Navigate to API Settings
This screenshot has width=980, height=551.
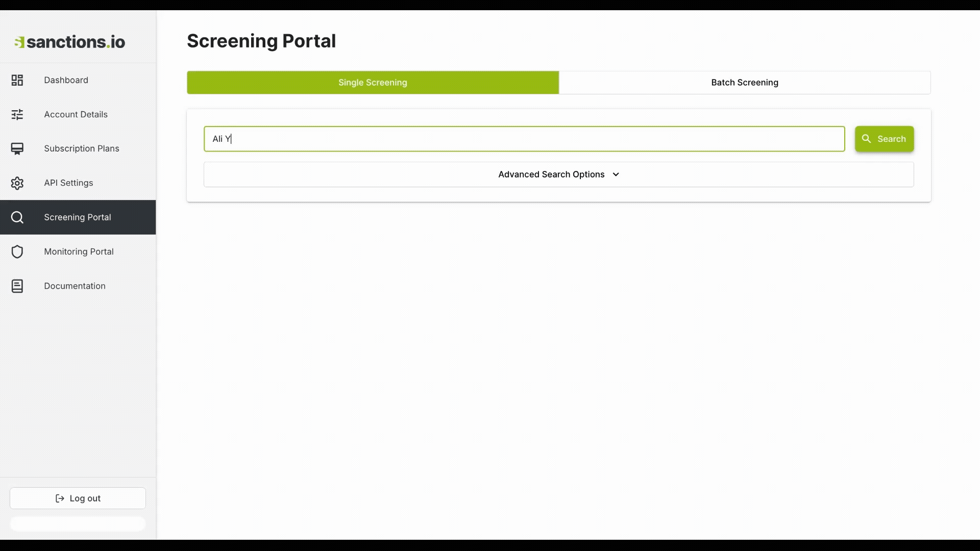pyautogui.click(x=78, y=183)
